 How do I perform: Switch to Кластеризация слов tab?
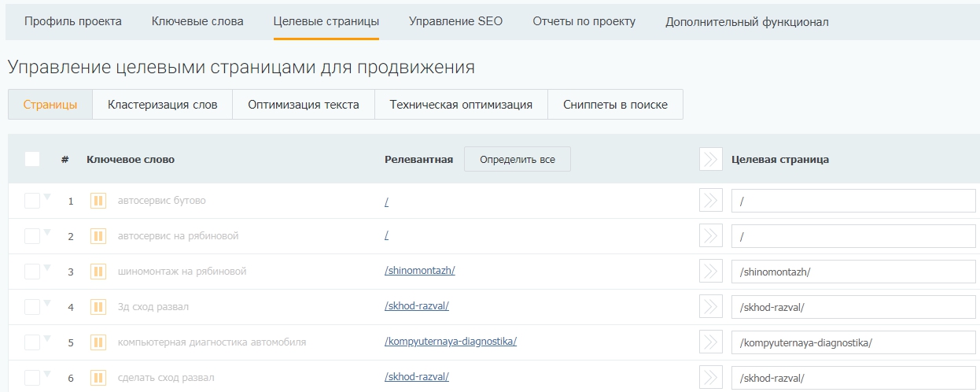tap(162, 105)
